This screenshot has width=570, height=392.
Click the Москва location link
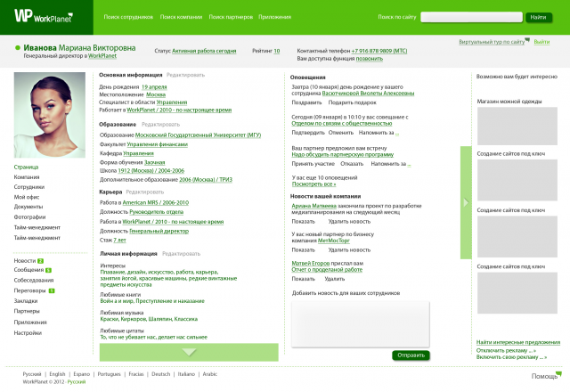pyautogui.click(x=156, y=94)
